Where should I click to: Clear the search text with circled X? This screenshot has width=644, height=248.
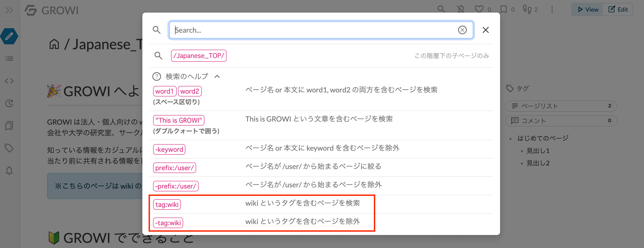462,30
